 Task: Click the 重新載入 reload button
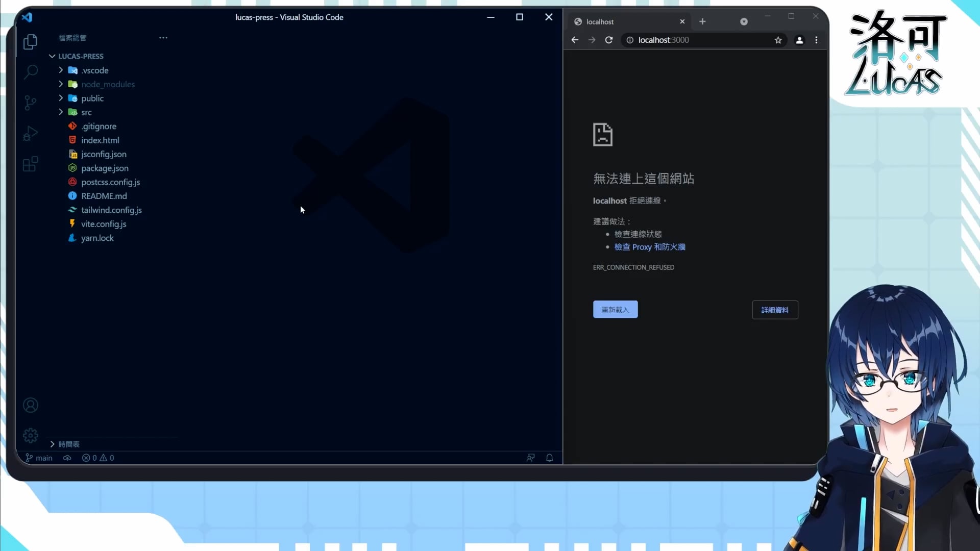click(x=615, y=309)
